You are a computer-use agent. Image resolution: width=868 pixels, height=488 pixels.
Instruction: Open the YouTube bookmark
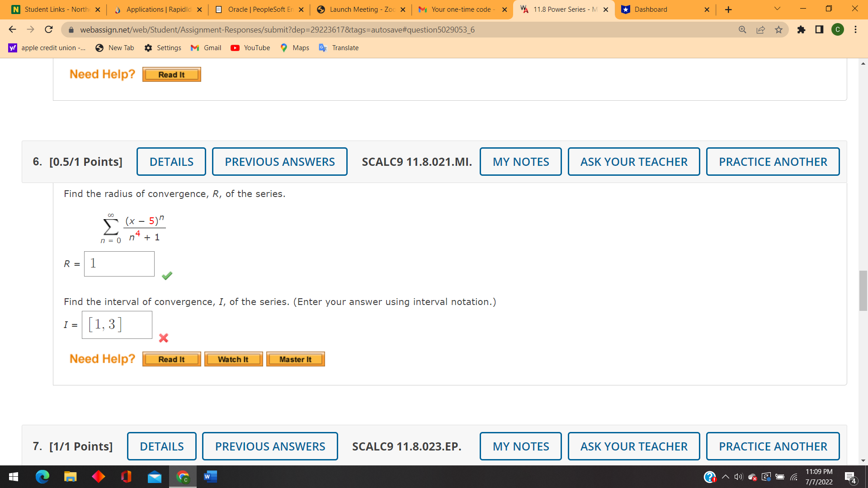point(250,47)
